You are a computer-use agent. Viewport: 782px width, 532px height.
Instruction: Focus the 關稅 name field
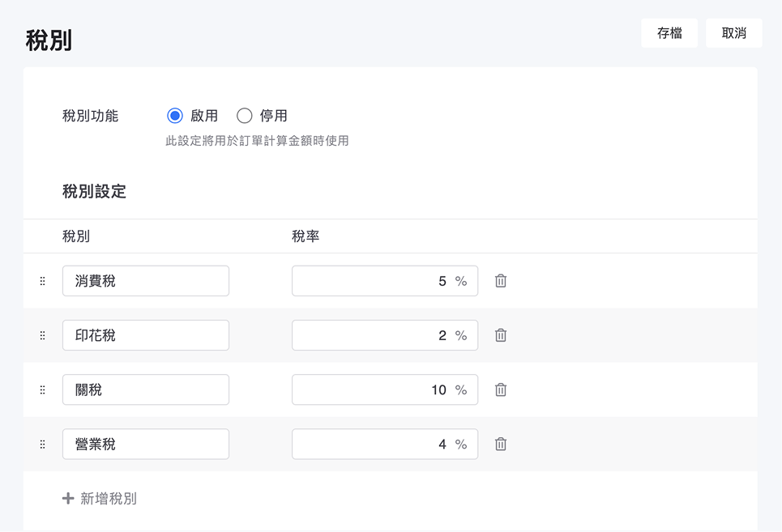tap(146, 389)
